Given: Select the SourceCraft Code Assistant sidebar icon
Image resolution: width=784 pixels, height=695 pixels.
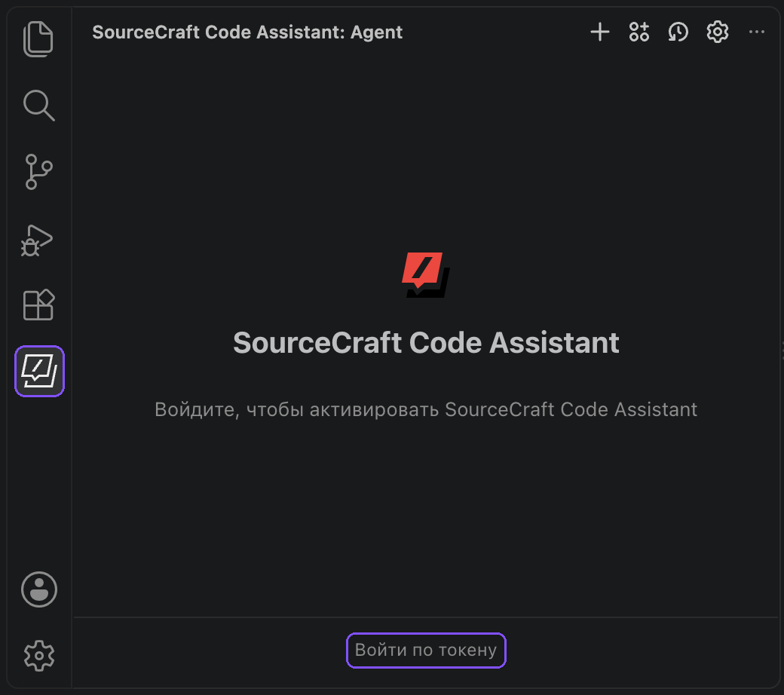Looking at the screenshot, I should [39, 371].
